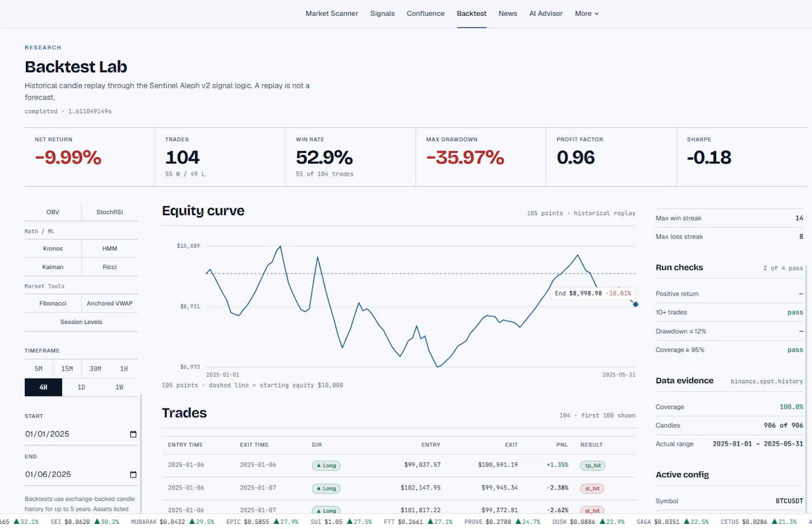Screen dimensions: 812x529
Task: Enable the Ricci option
Action: (110, 267)
